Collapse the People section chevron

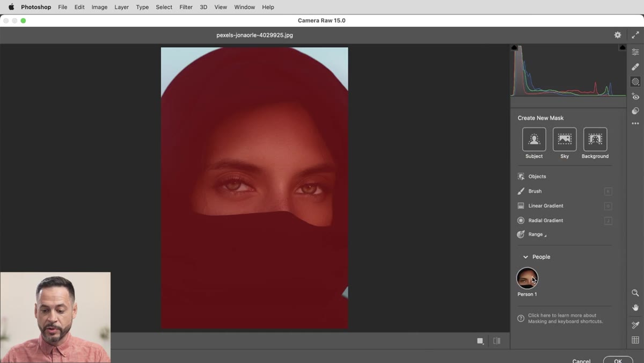525,257
